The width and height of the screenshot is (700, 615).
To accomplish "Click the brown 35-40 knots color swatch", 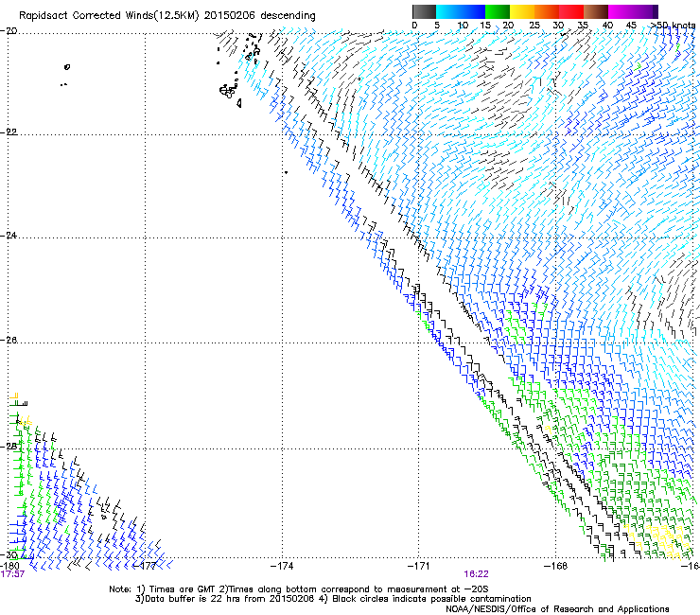I will (x=596, y=11).
